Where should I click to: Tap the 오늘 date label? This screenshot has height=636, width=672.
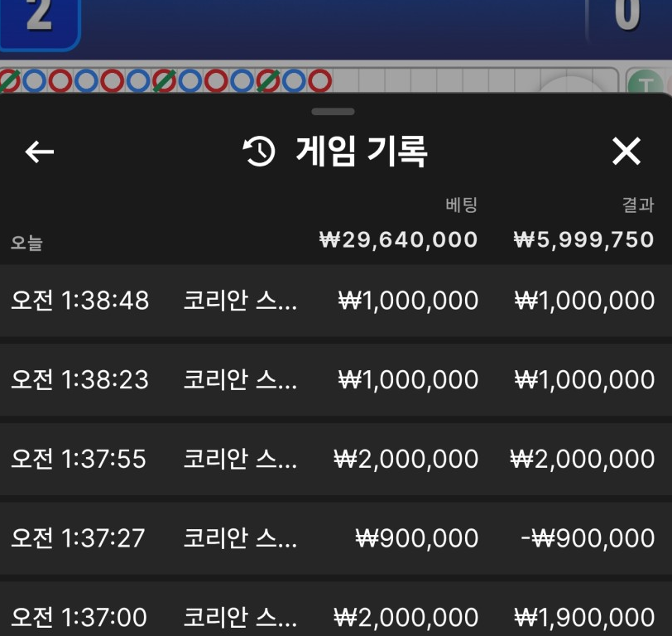[26, 243]
